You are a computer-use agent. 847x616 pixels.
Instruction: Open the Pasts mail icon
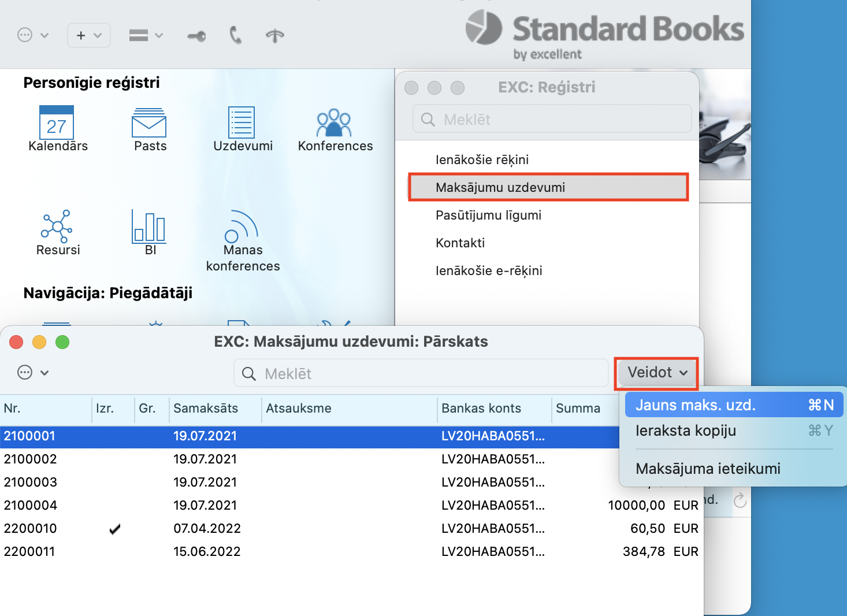click(149, 123)
